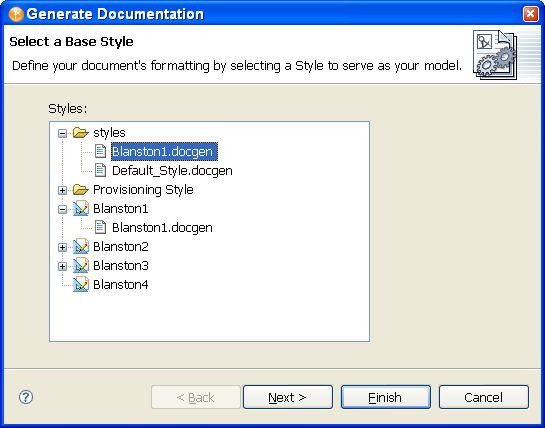Viewport: 545px width, 428px height.
Task: Collapse the styles folder node
Action: [63, 133]
